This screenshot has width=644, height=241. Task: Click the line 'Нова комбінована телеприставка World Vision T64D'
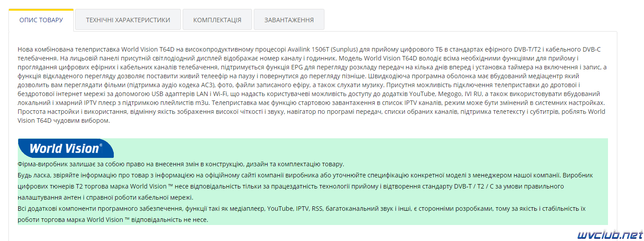(x=309, y=49)
